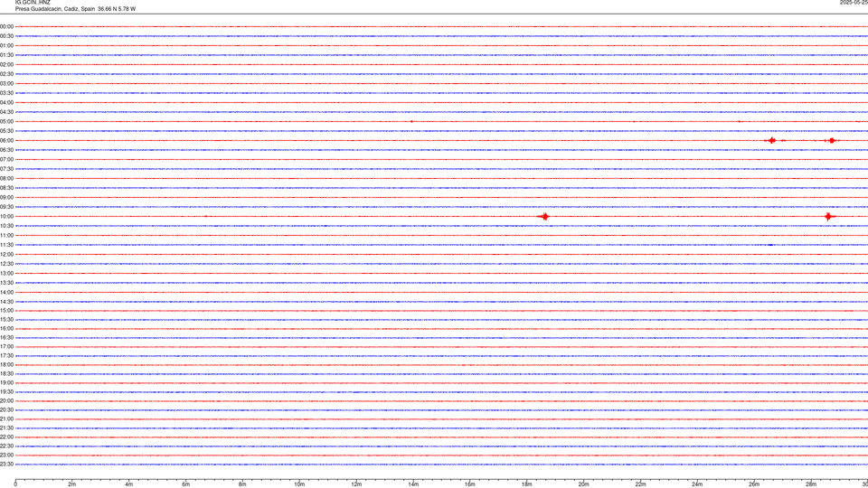
Task: Click the 14m axis label
Action: [413, 484]
